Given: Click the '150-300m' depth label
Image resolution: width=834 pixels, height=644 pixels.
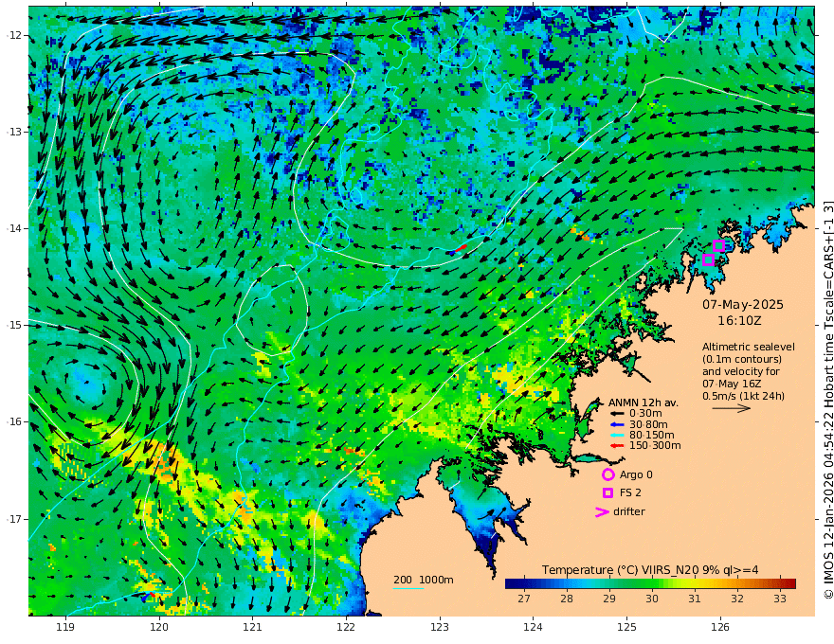Looking at the screenshot, I should click(x=655, y=445).
